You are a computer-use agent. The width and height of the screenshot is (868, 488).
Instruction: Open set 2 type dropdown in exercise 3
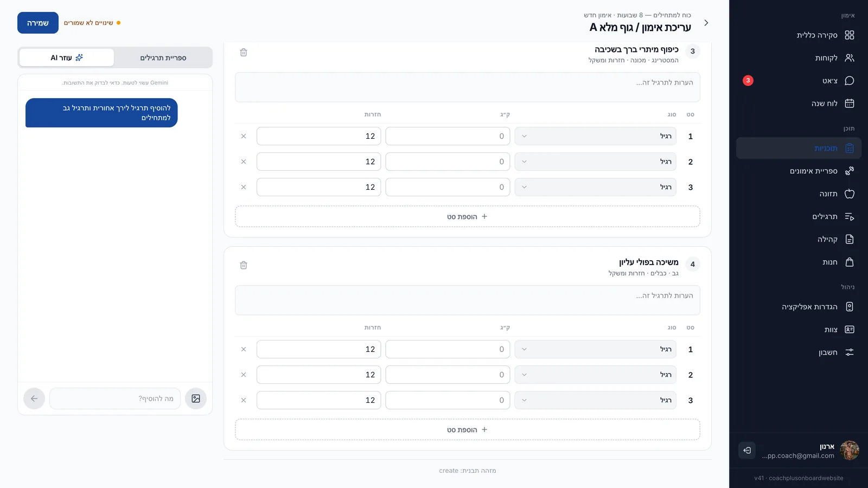(x=595, y=162)
